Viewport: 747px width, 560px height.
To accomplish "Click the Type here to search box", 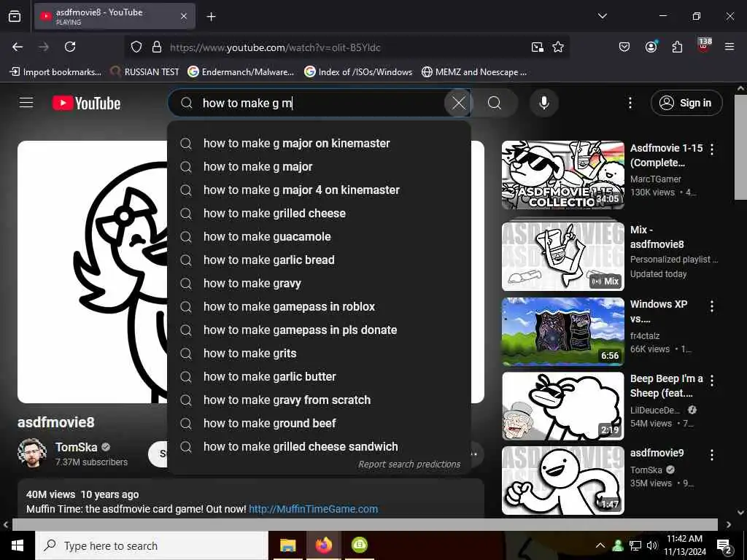I will (x=152, y=545).
